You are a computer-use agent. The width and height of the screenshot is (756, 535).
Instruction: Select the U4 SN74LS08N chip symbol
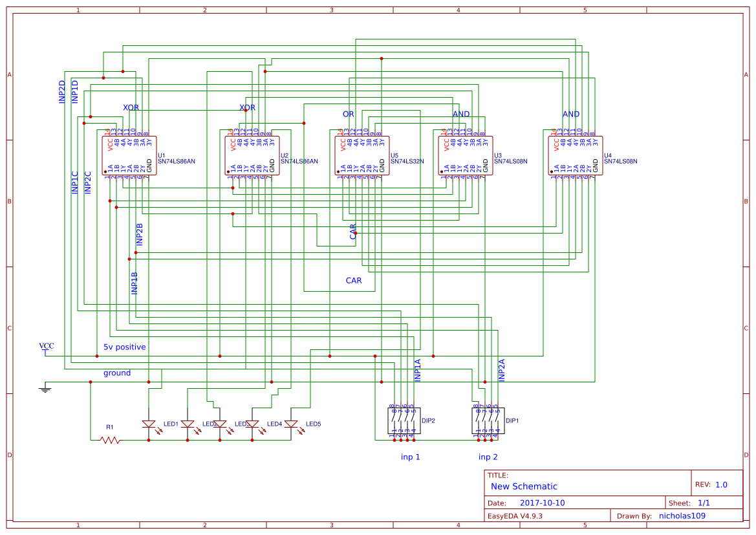click(x=574, y=155)
